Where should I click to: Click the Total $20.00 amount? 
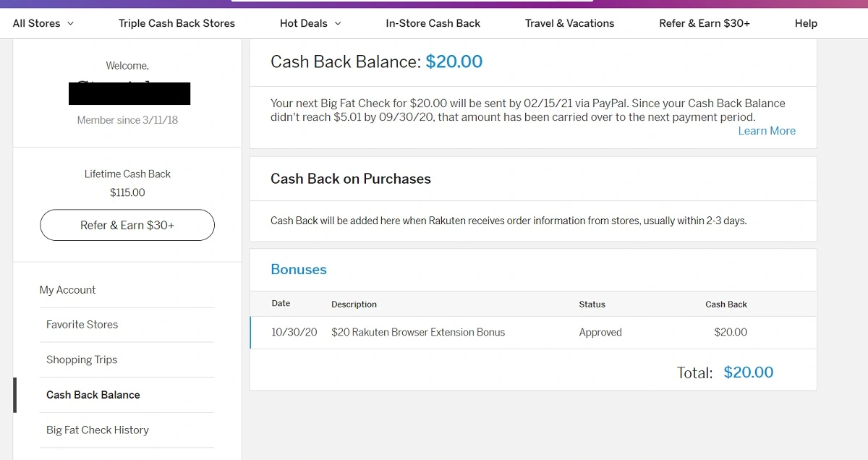[749, 372]
